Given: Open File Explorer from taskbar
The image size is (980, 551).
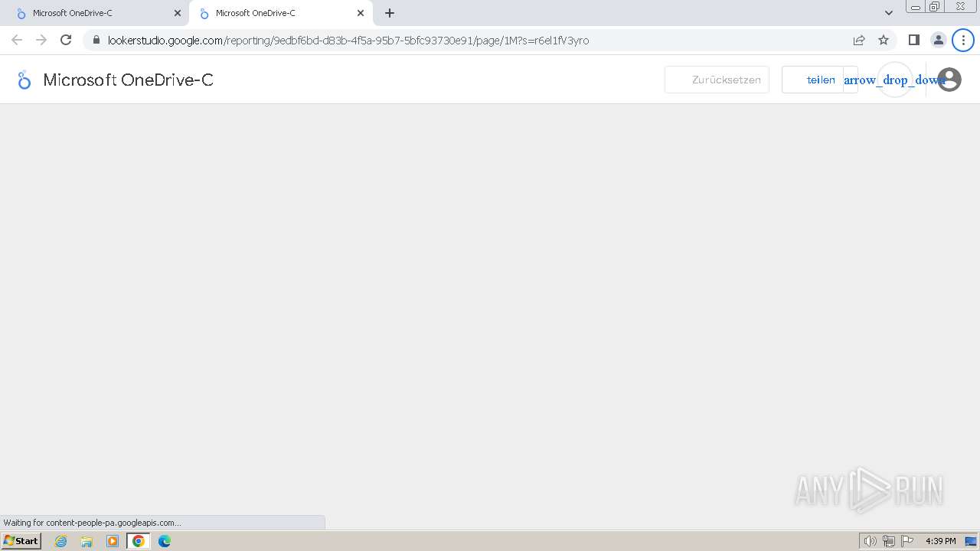Looking at the screenshot, I should pos(87,541).
